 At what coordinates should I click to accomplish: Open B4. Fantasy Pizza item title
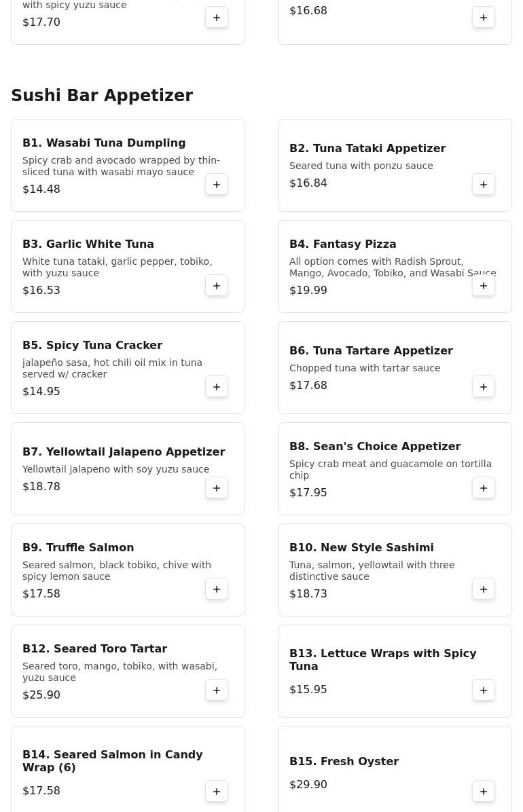342,244
